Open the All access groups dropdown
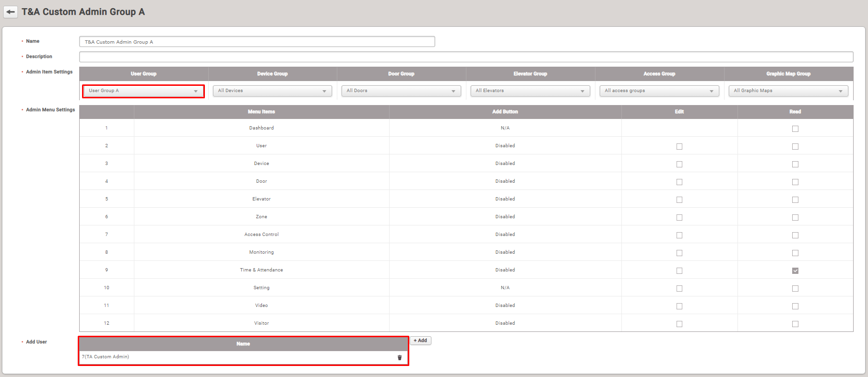The image size is (868, 377). coord(659,91)
